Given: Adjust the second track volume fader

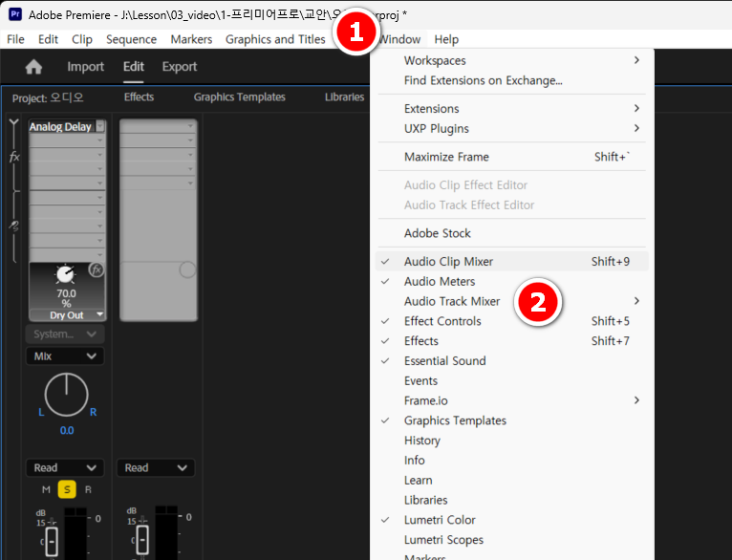Looking at the screenshot, I should 142,540.
